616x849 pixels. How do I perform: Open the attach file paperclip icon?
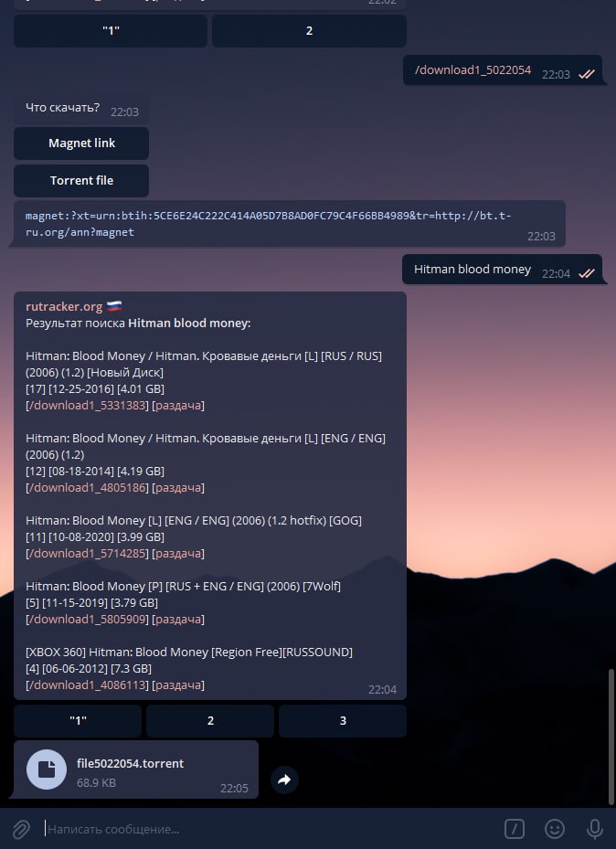tap(21, 829)
